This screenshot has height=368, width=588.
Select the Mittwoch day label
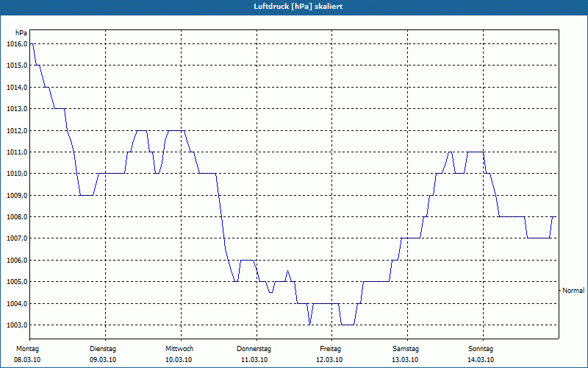pyautogui.click(x=179, y=349)
